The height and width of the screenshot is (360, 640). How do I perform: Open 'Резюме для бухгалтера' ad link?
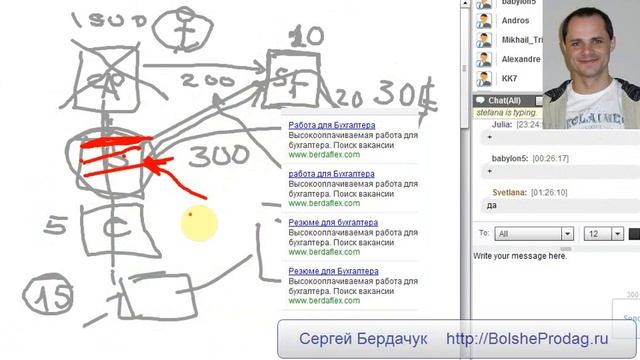[x=333, y=222]
